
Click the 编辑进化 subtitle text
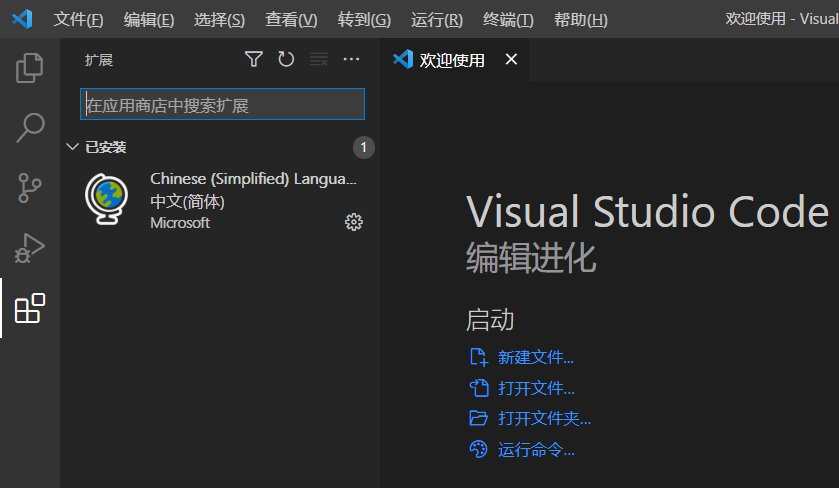[x=531, y=257]
